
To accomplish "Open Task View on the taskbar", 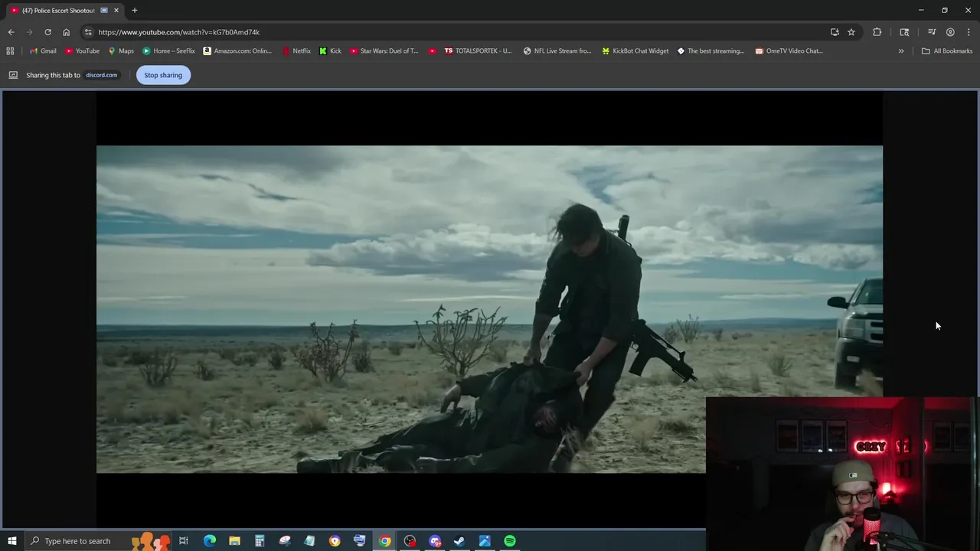I will click(184, 541).
